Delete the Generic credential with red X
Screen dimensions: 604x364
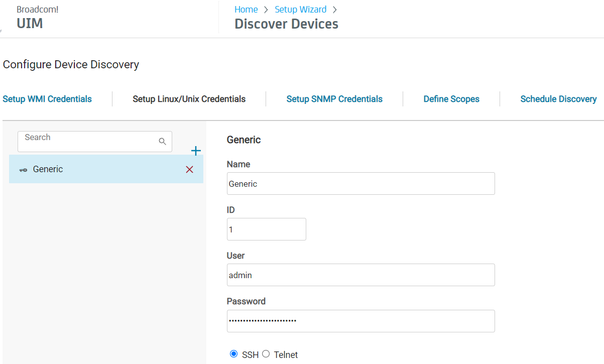189,170
